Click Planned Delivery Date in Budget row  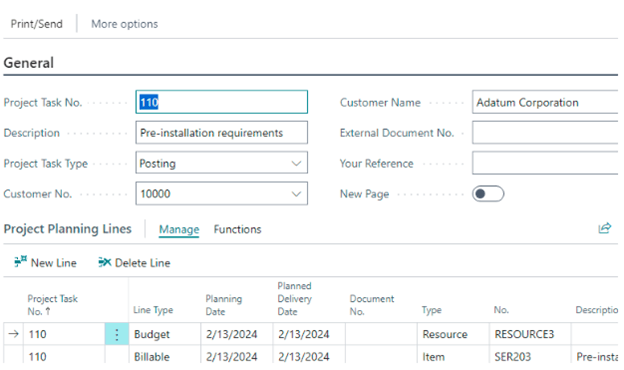(x=309, y=334)
